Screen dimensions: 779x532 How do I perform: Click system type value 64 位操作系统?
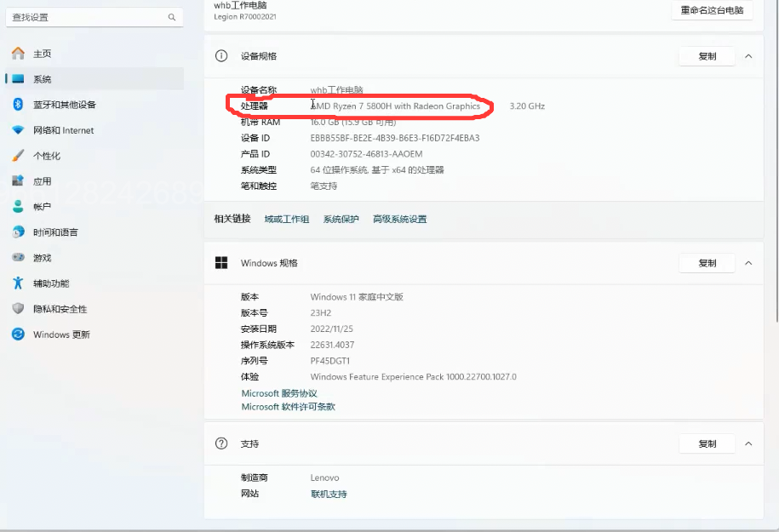click(377, 170)
